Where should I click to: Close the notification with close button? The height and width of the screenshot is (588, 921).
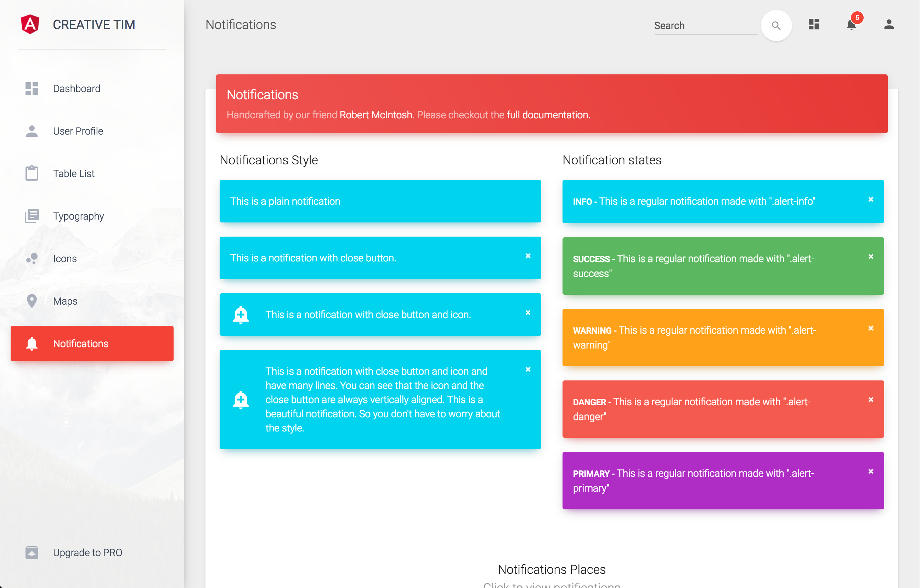528,256
